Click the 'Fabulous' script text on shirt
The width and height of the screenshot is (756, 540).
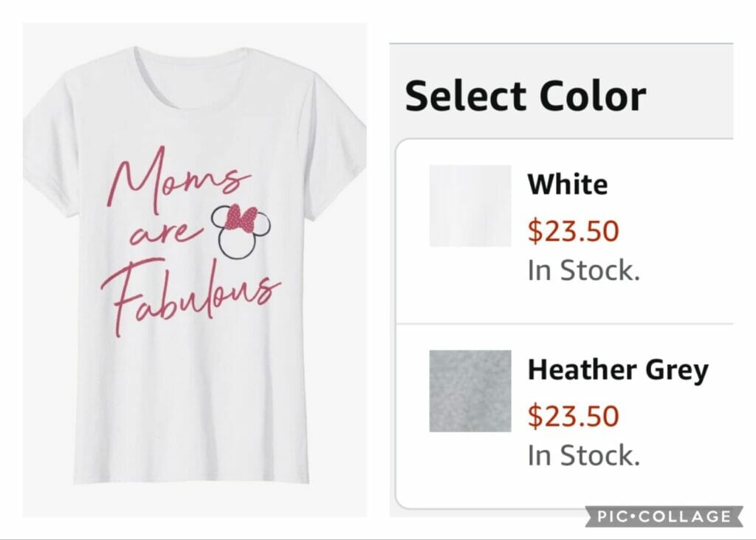pyautogui.click(x=190, y=297)
